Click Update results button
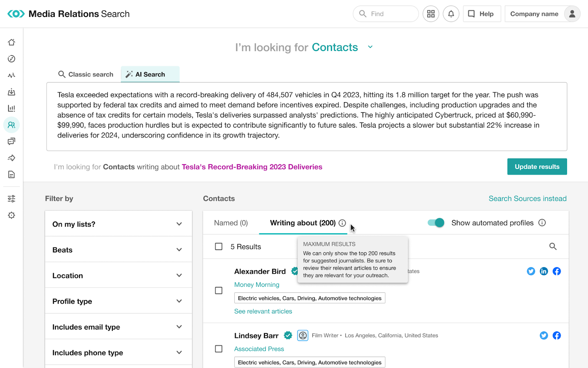Viewport: 588px width, 368px height. tap(537, 167)
